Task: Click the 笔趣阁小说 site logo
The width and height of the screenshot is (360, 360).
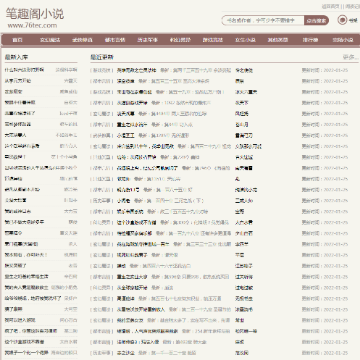Action: pyautogui.click(x=35, y=14)
